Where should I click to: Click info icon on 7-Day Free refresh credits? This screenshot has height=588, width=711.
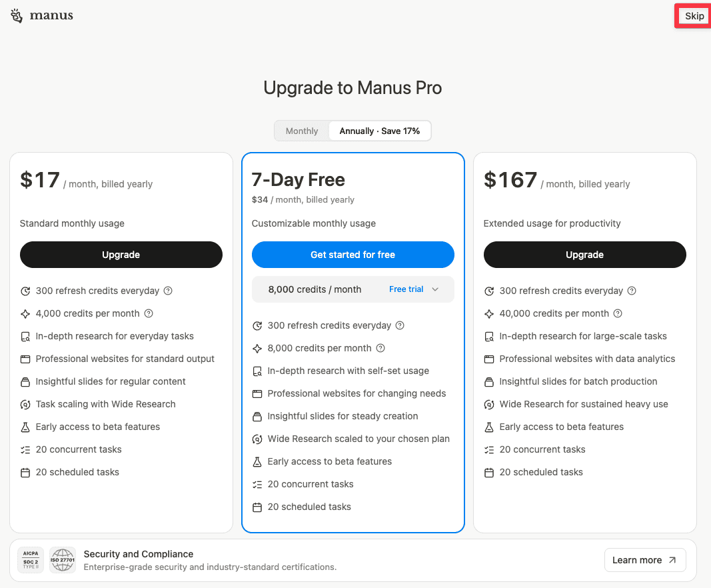pyautogui.click(x=400, y=325)
